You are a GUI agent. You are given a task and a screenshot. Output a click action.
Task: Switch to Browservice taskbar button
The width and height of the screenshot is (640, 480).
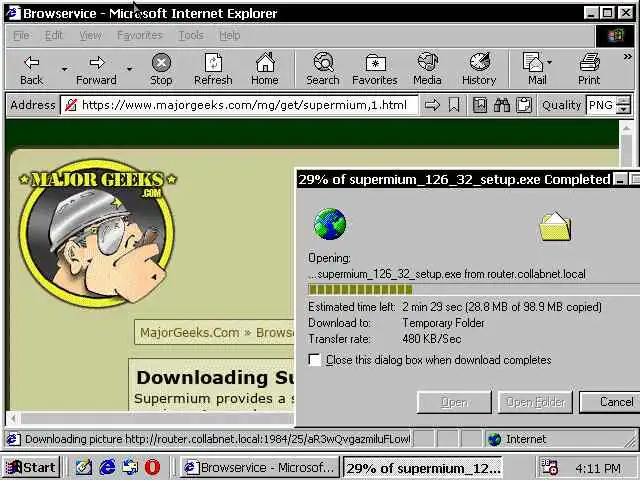tap(260, 467)
